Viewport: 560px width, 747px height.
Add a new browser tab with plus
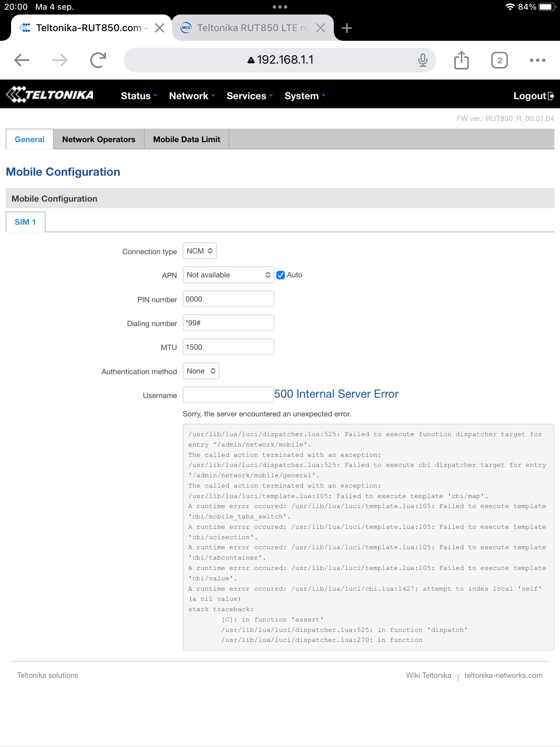click(347, 28)
